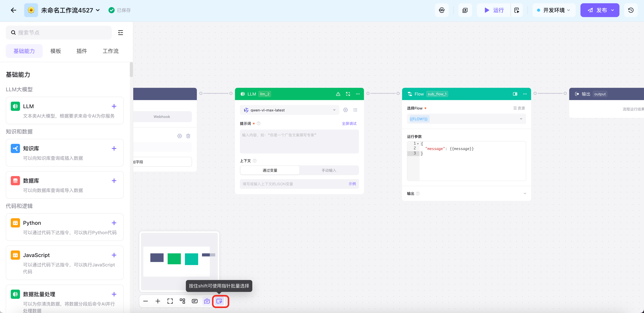Click the 搜索节点 search field
644x313 pixels.
click(x=59, y=32)
